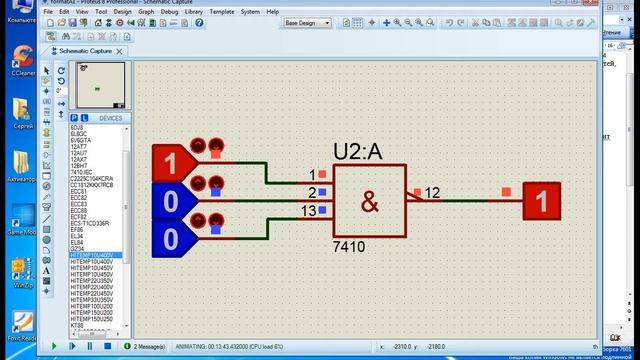Open the CCleaner desktop shortcut
Image resolution: width=640 pixels, height=360 pixels.
(x=23, y=60)
